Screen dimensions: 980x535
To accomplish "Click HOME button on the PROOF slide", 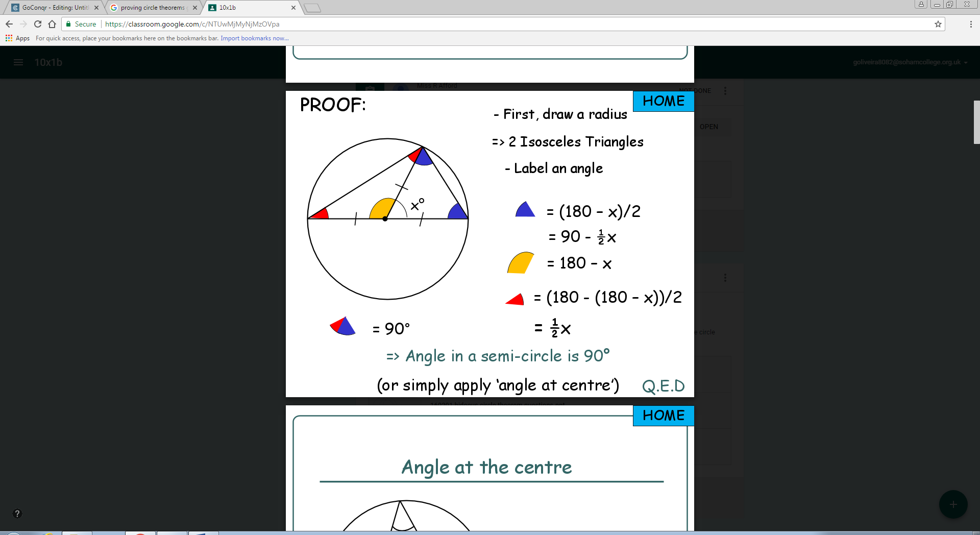I will tap(664, 101).
